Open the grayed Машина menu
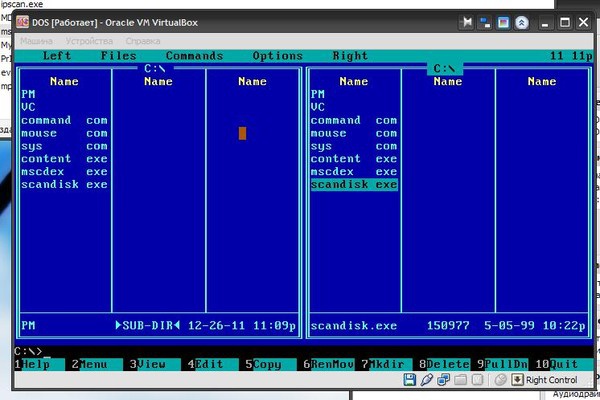This screenshot has height=400, width=600. coord(36,41)
